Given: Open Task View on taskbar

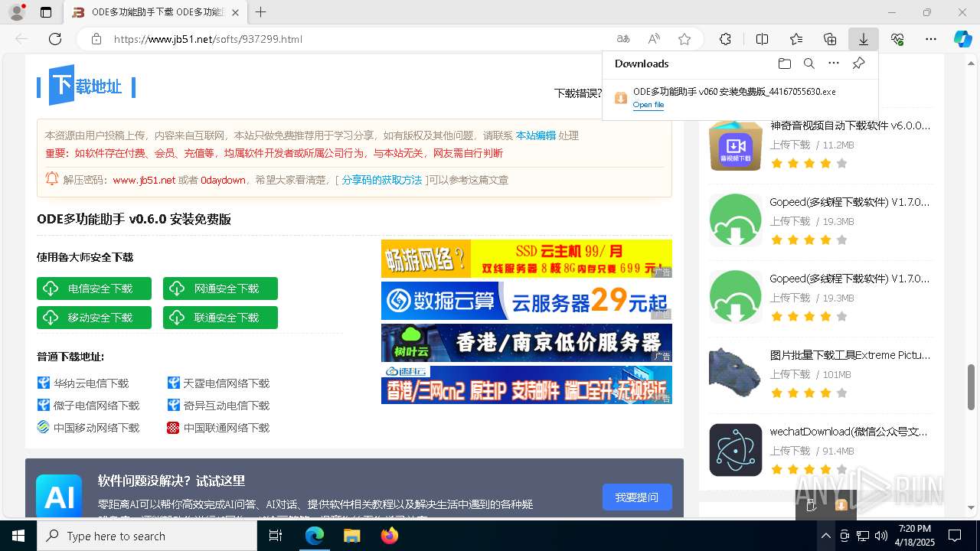Looking at the screenshot, I should pos(276,536).
